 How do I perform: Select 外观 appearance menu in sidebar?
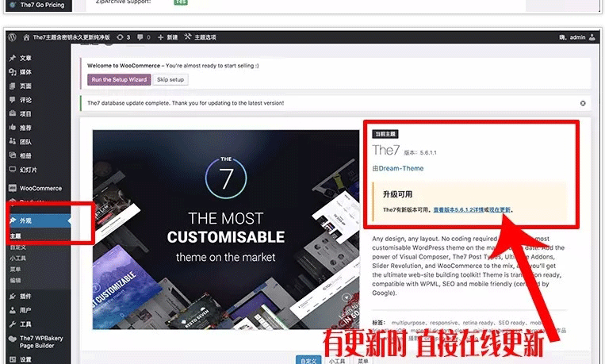[x=38, y=220]
